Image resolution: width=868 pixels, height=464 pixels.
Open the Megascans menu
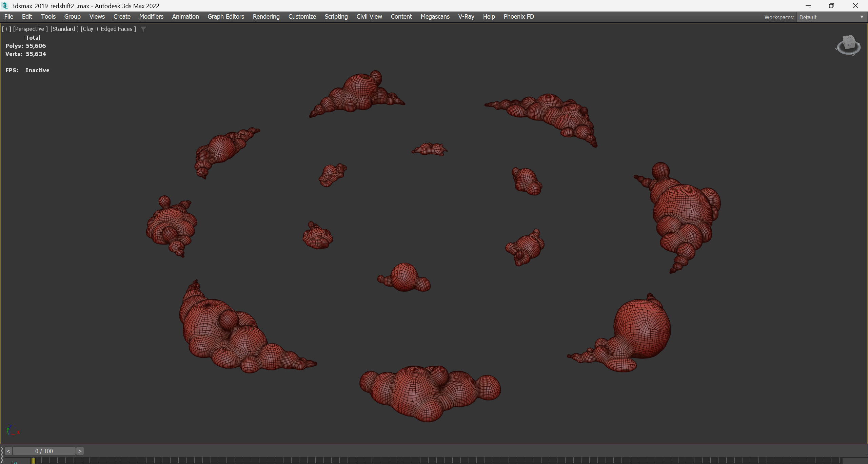[x=435, y=17]
